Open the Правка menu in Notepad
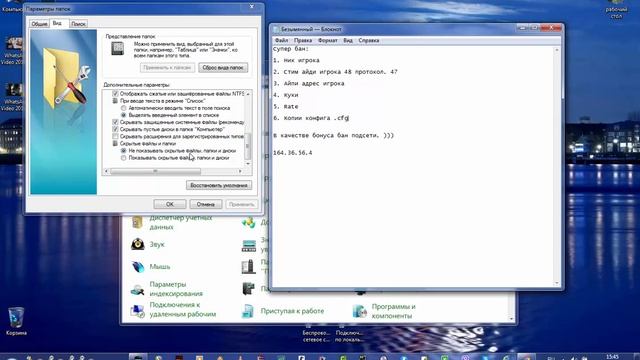Viewport: 640px width, 360px height. click(x=303, y=40)
